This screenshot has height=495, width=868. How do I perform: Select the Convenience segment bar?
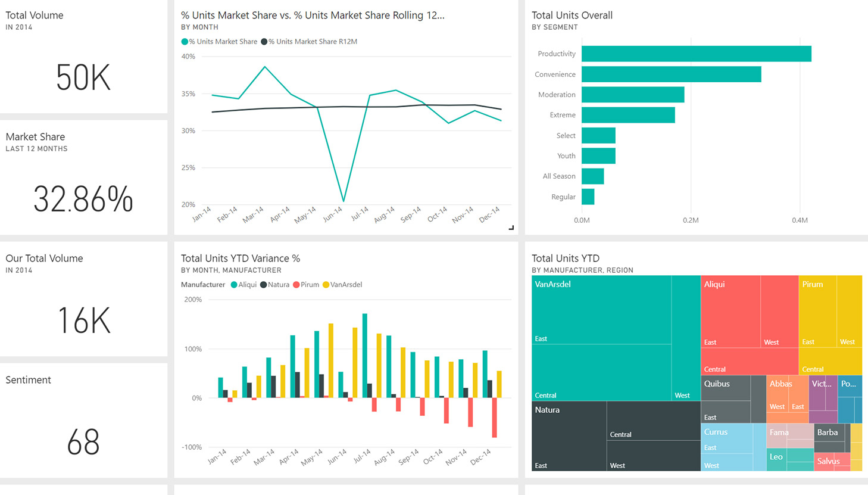click(671, 74)
